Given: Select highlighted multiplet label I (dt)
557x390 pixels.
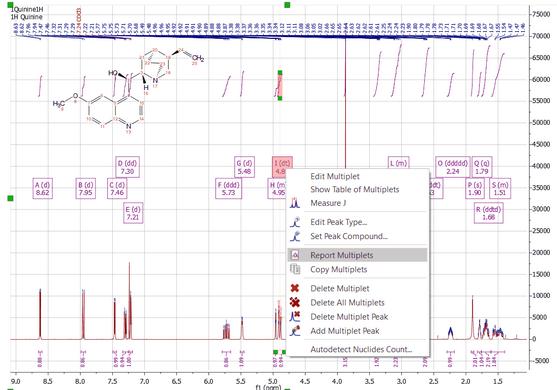Looking at the screenshot, I should pos(282,167).
